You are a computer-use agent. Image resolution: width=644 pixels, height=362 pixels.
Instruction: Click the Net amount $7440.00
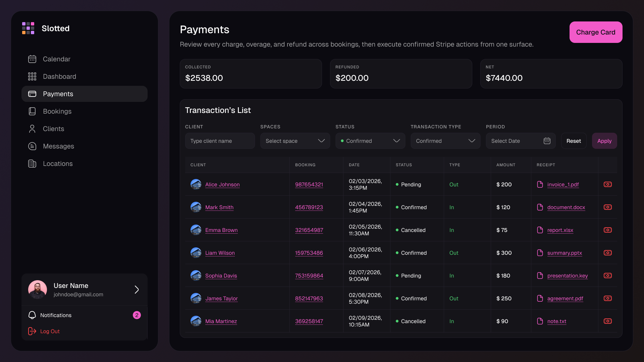tap(504, 78)
